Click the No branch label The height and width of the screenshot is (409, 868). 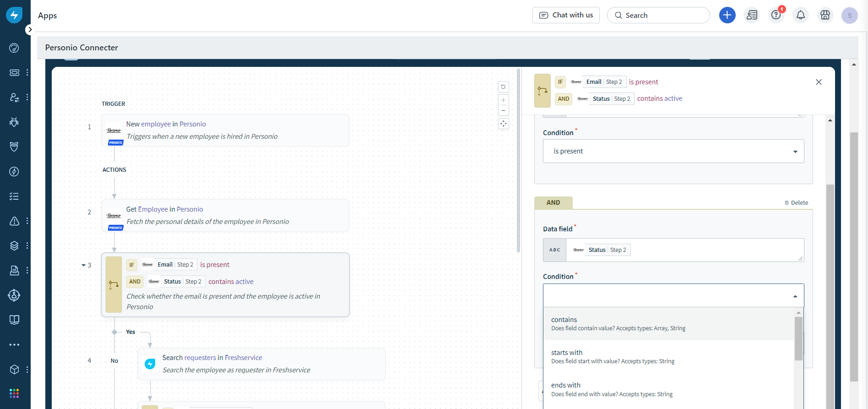[114, 361]
